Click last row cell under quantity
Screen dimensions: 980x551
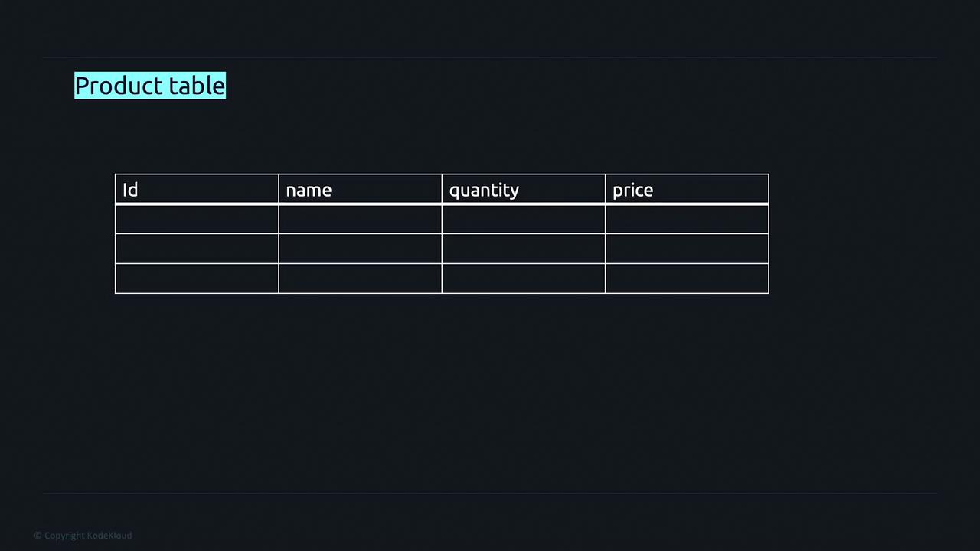tap(523, 279)
